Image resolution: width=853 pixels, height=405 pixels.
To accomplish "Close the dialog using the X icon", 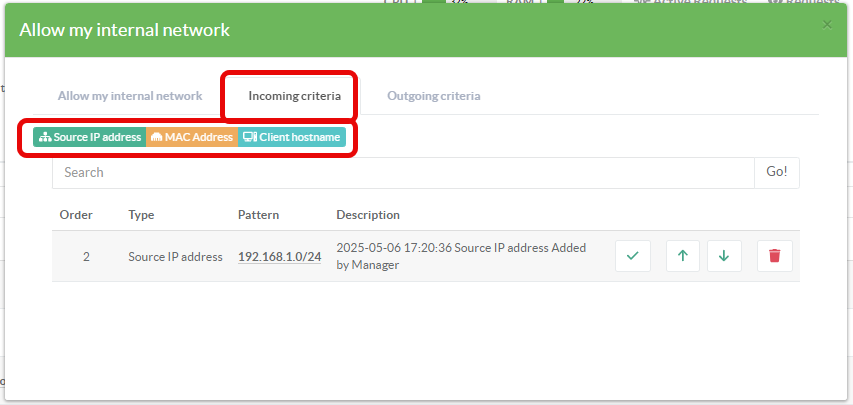I will pos(827,24).
